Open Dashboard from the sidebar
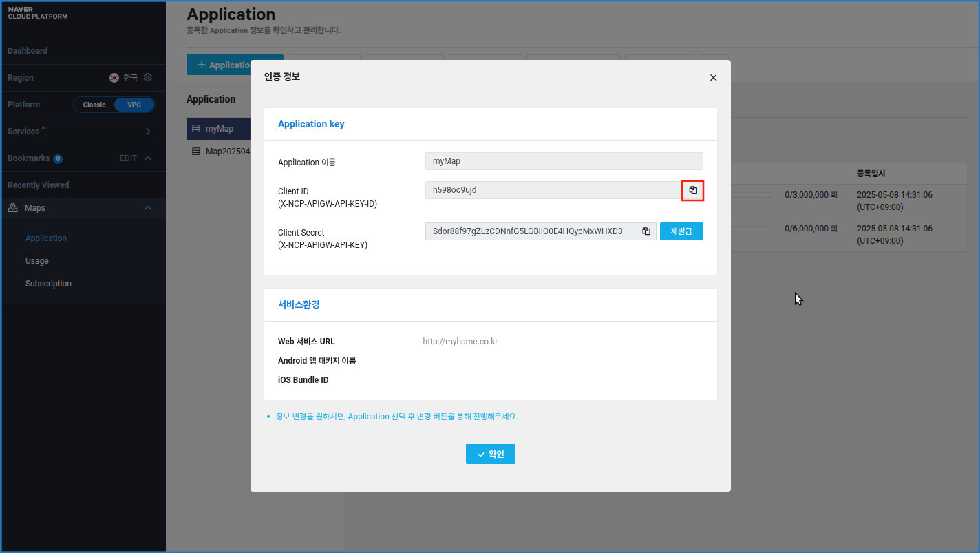The width and height of the screenshot is (980, 553). pos(28,51)
